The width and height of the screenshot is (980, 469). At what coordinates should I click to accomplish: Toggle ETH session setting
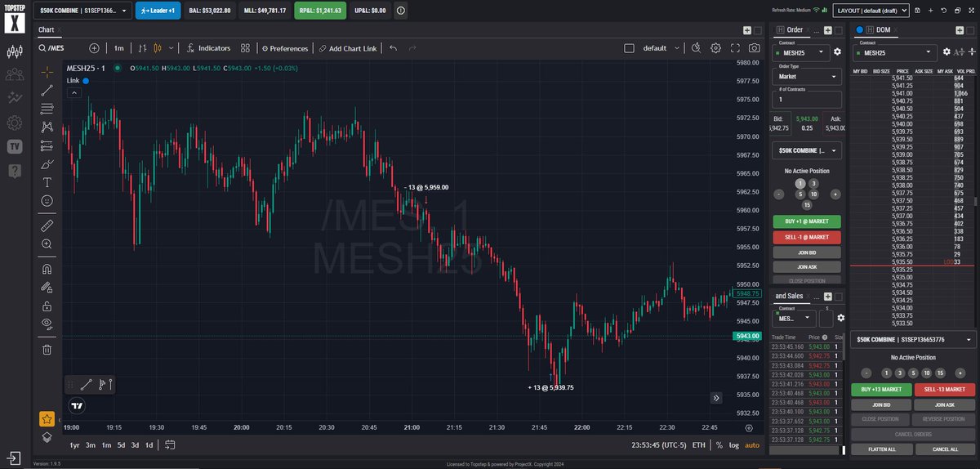pos(698,445)
